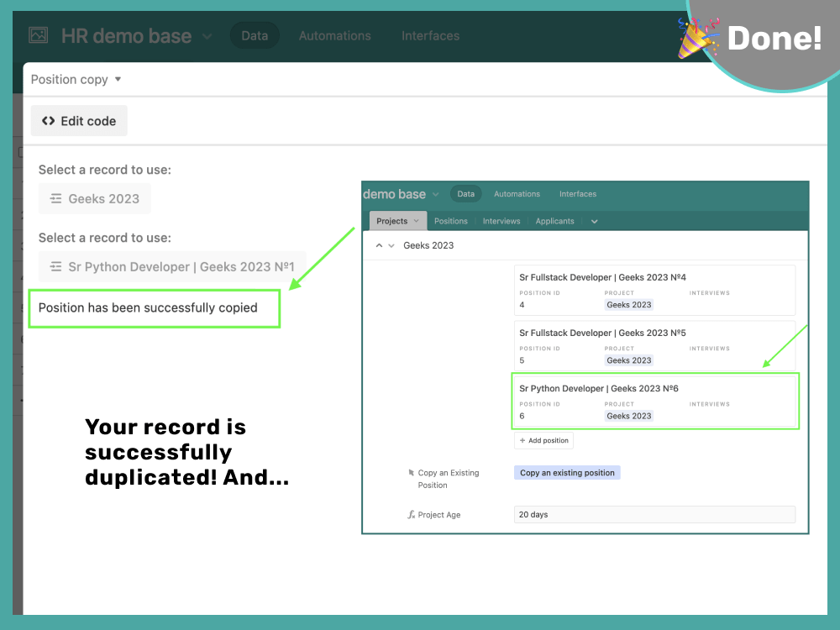Switch to the Data tab in the top bar
This screenshot has width=840, height=630.
click(x=255, y=36)
